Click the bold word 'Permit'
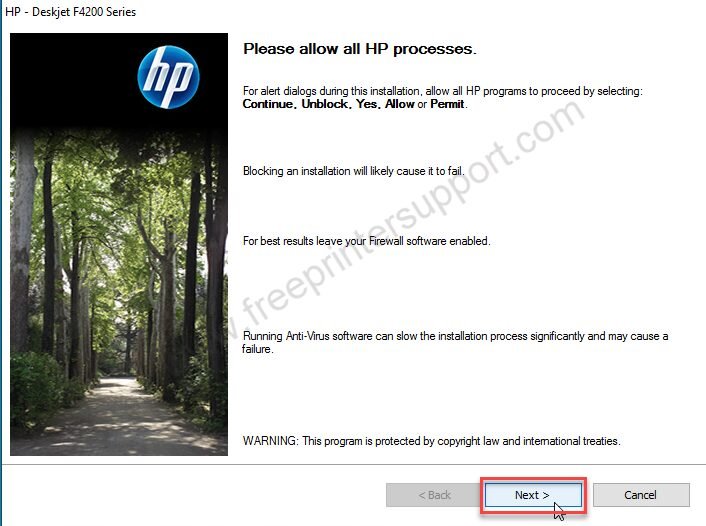This screenshot has width=706, height=526. pos(447,104)
